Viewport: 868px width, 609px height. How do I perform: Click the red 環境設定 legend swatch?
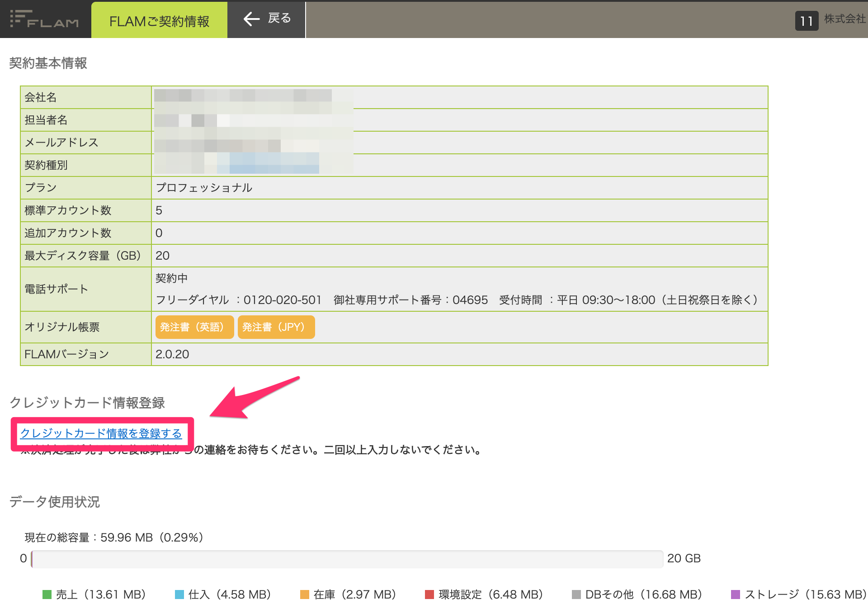click(x=429, y=595)
